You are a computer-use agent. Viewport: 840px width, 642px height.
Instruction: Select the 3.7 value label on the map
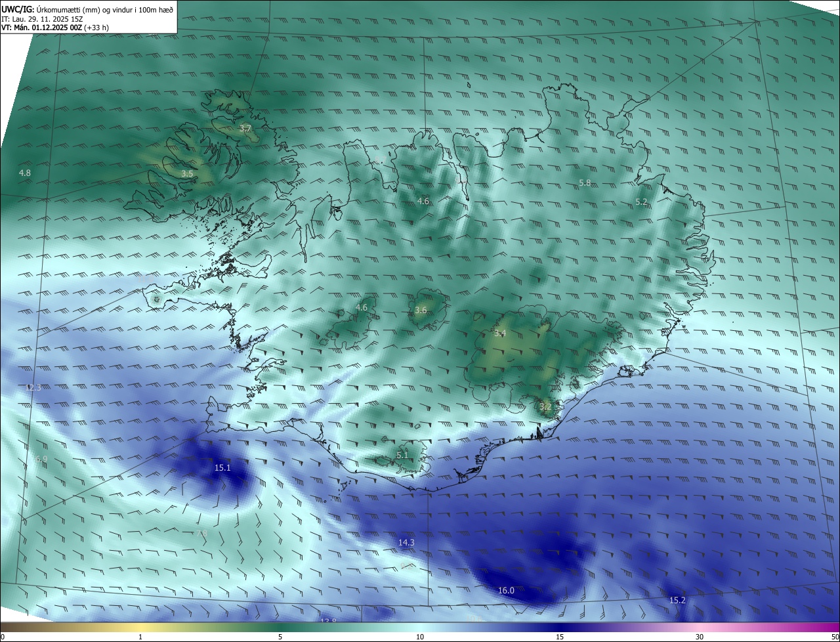[x=245, y=129]
